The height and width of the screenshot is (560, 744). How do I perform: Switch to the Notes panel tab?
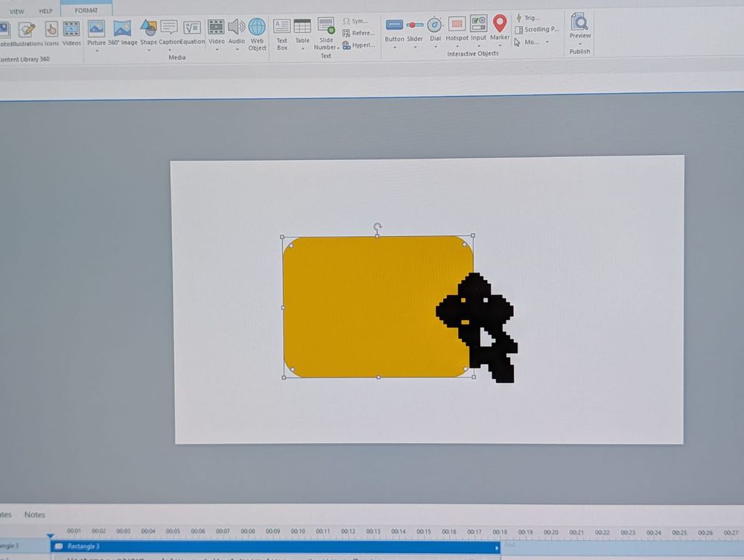tap(35, 515)
